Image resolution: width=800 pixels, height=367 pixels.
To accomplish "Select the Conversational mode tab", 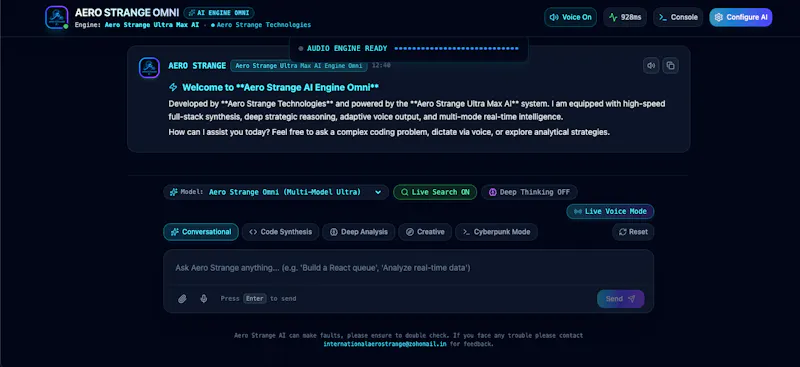I will pyautogui.click(x=201, y=232).
